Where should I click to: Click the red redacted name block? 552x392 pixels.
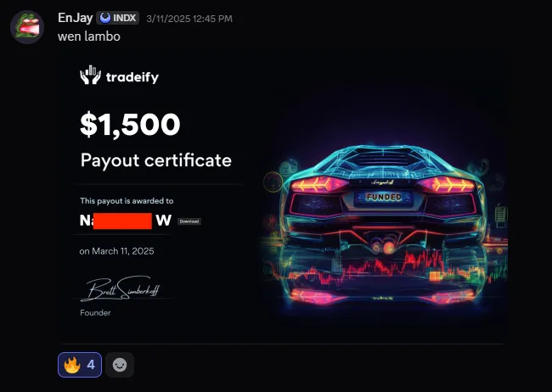pyautogui.click(x=122, y=221)
